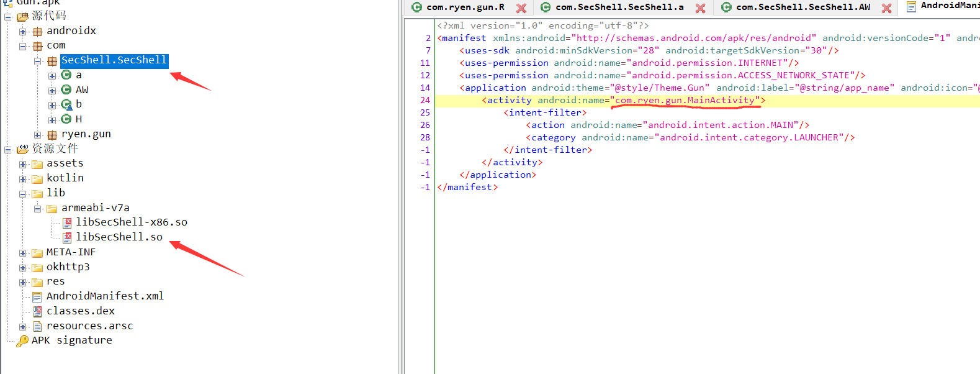The height and width of the screenshot is (374, 980).
Task: Select the libSecShell-x86.so file icon
Action: 67,222
